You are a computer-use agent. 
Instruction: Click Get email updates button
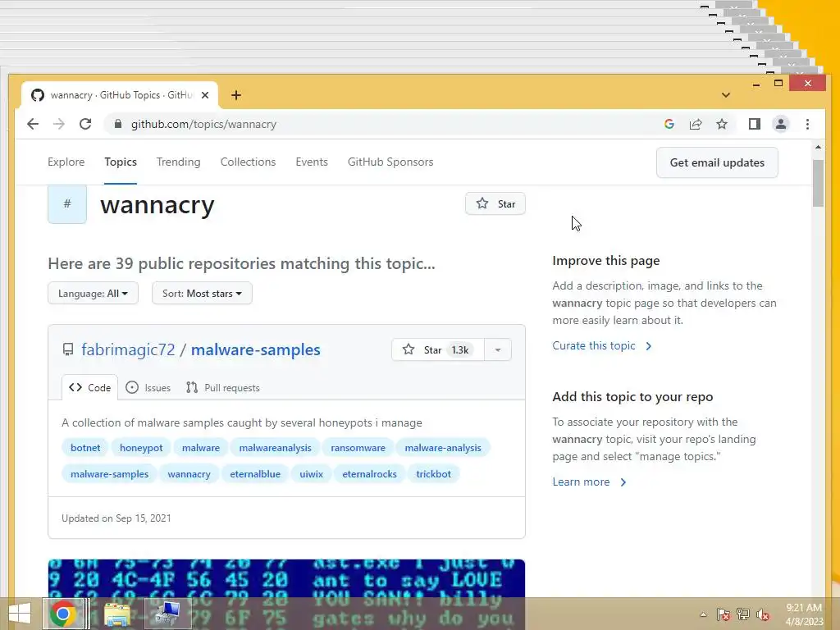717,162
